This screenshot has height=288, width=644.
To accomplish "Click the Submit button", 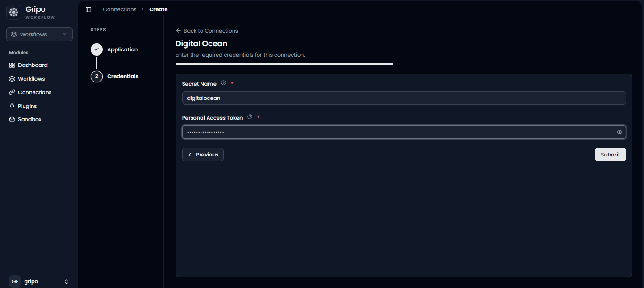I will click(610, 155).
